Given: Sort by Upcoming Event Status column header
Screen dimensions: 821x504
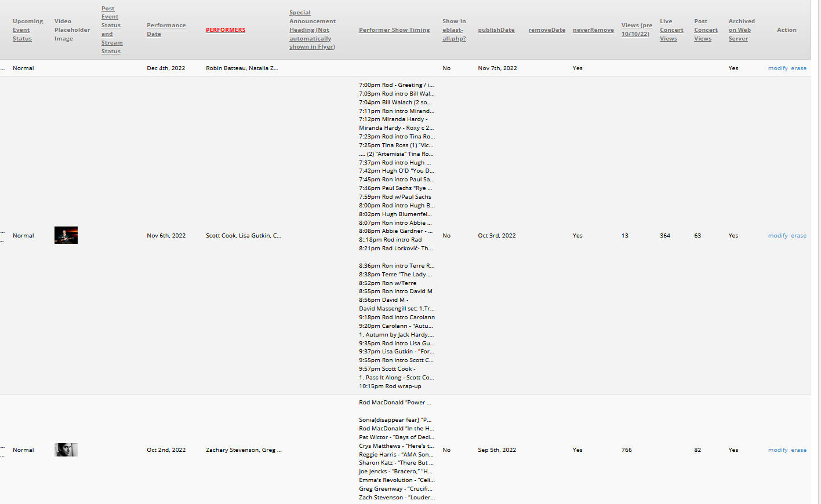Looking at the screenshot, I should 27,30.
